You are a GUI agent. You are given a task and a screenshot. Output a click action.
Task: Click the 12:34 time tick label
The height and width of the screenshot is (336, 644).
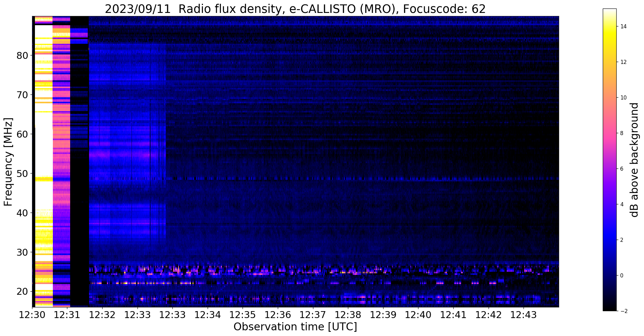208,315
